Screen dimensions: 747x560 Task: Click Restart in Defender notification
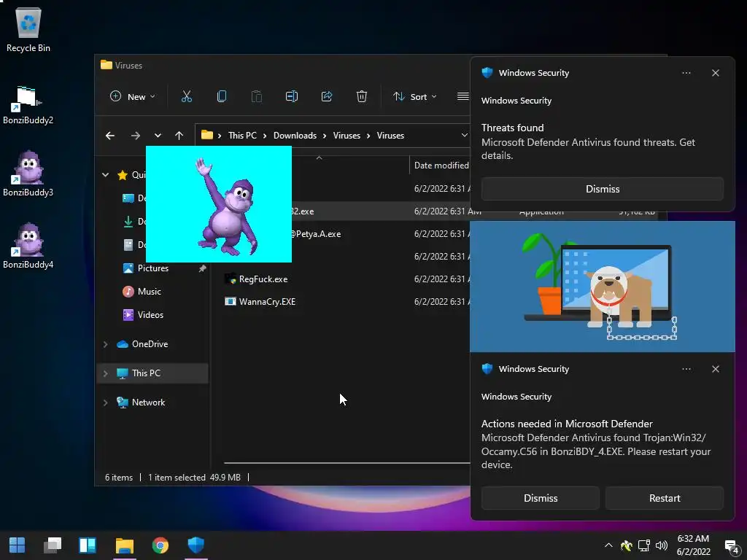(664, 498)
